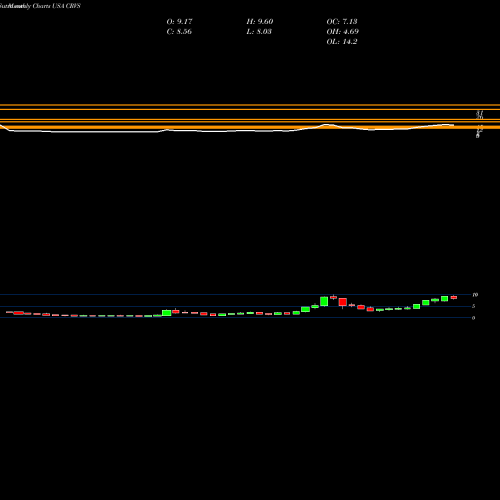
Task: Select the tallest green candlestick near the peak
Action: [x=324, y=301]
